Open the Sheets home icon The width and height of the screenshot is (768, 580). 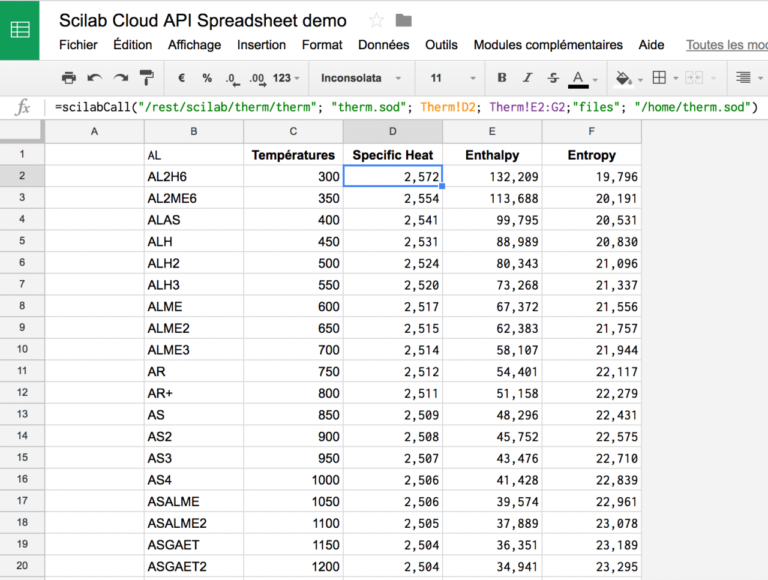click(x=20, y=29)
